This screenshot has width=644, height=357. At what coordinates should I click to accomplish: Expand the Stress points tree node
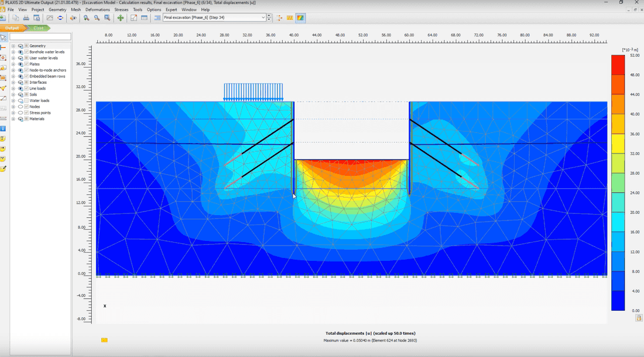point(13,113)
